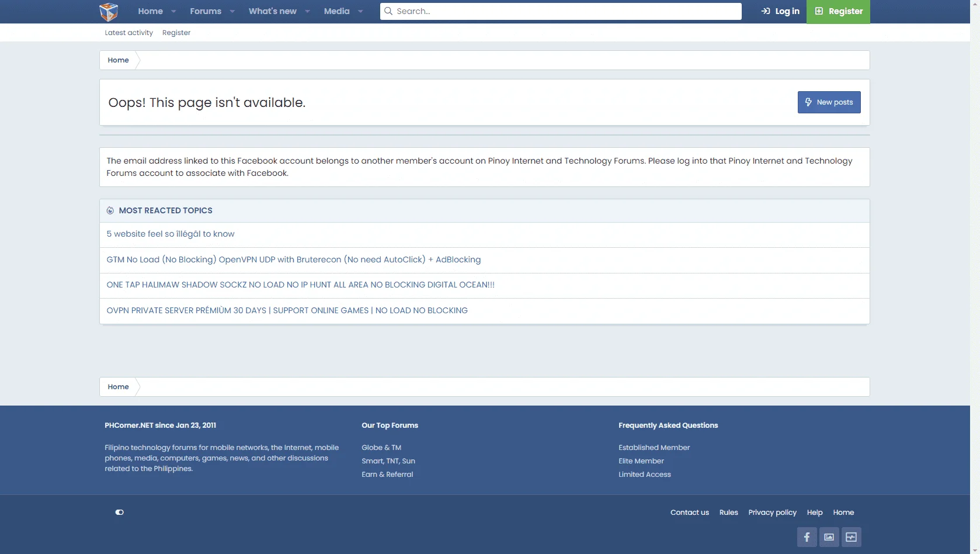This screenshot has height=554, width=980.
Task: Click the MOST REACTED TOPICS heading
Action: click(x=166, y=210)
